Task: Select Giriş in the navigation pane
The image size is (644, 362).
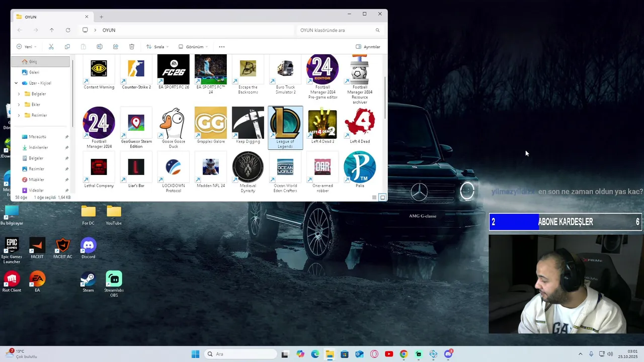Action: 41,61
